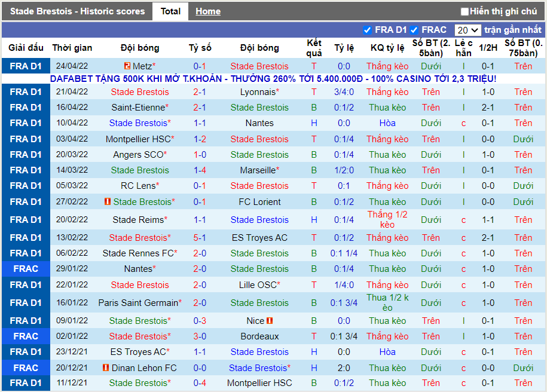Viewport: 547px width, 392px height.
Task: Click the Stade Brestois - Historic scores title
Action: (78, 11)
